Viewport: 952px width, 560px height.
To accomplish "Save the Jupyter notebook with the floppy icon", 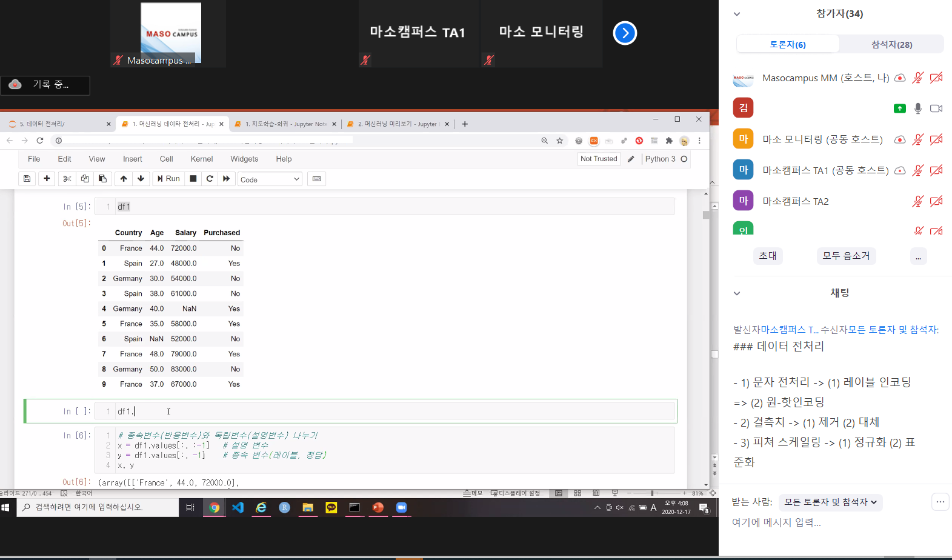I will tap(27, 179).
